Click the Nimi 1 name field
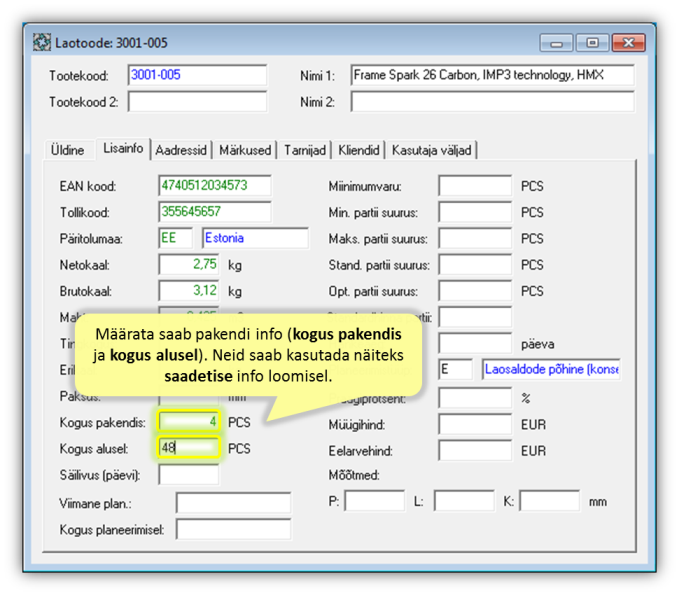 (x=492, y=75)
